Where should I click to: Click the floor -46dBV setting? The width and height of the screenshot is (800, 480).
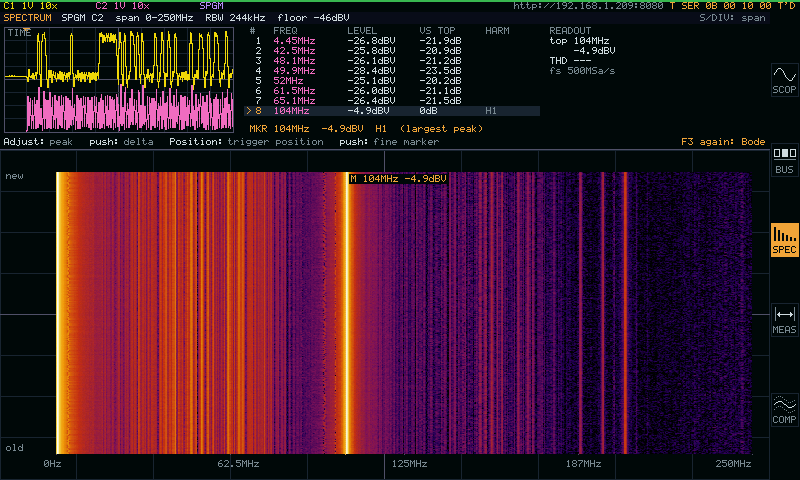[313, 17]
